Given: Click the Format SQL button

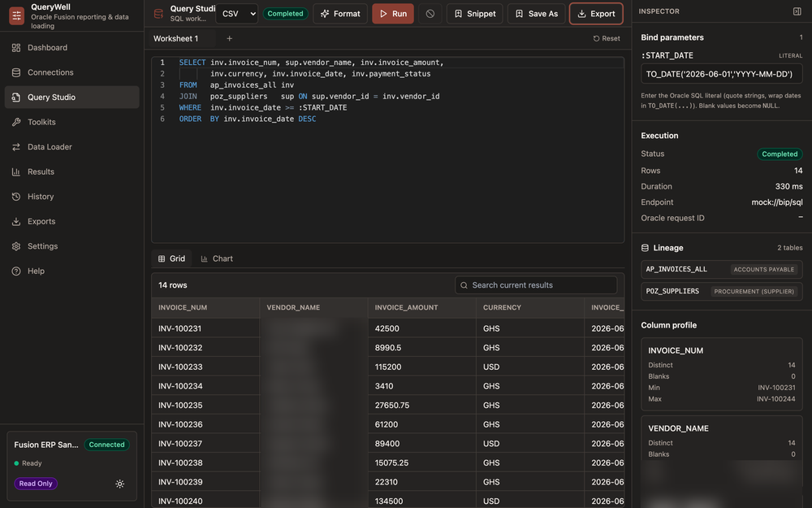Looking at the screenshot, I should [x=340, y=14].
